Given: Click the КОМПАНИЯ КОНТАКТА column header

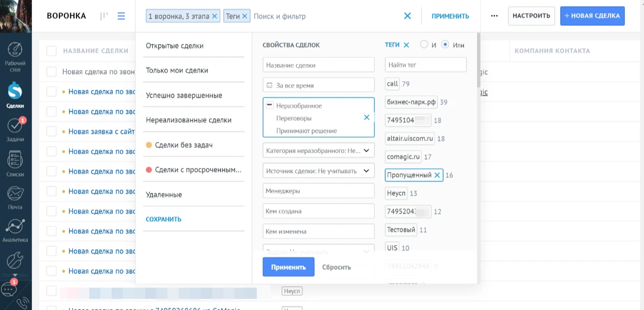Looking at the screenshot, I should (552, 51).
